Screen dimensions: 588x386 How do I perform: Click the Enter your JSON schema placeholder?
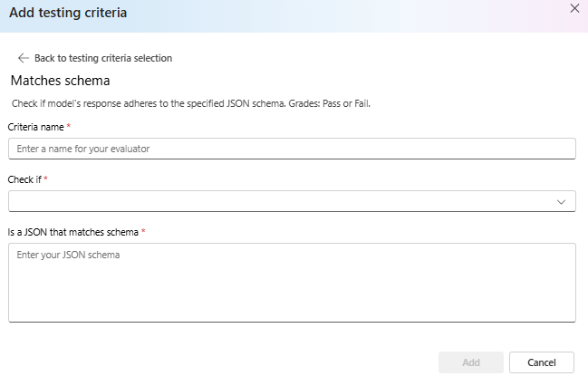click(x=68, y=255)
